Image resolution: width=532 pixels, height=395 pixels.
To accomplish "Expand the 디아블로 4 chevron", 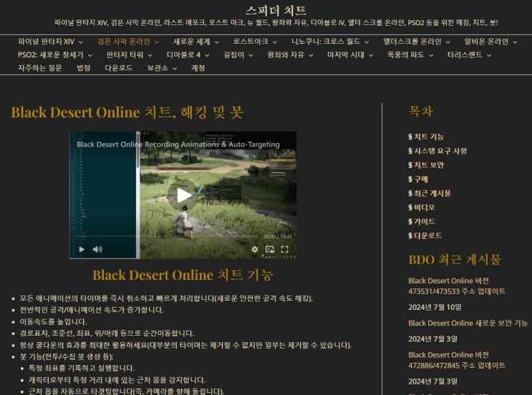I will tap(207, 55).
